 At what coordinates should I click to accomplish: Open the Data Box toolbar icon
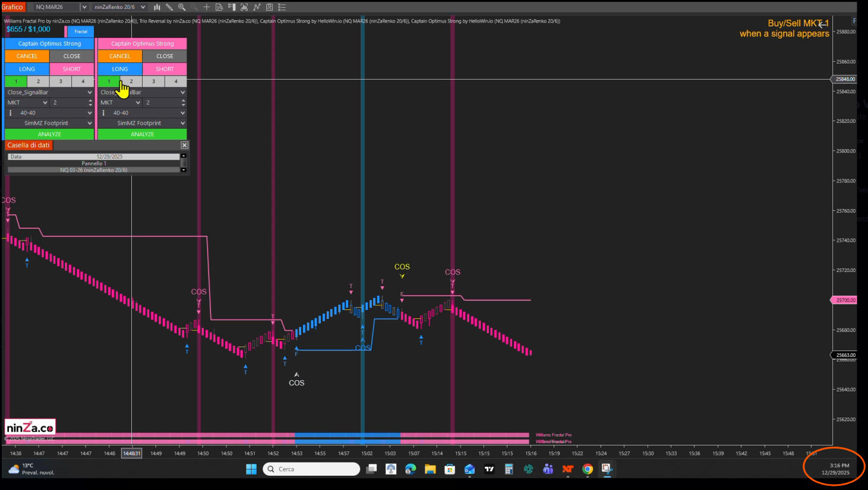click(219, 7)
